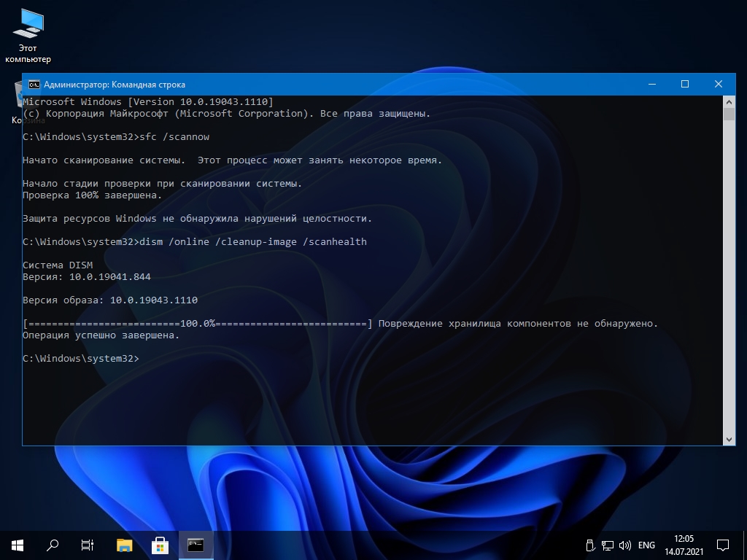Maximize the Command Prompt window

(685, 85)
